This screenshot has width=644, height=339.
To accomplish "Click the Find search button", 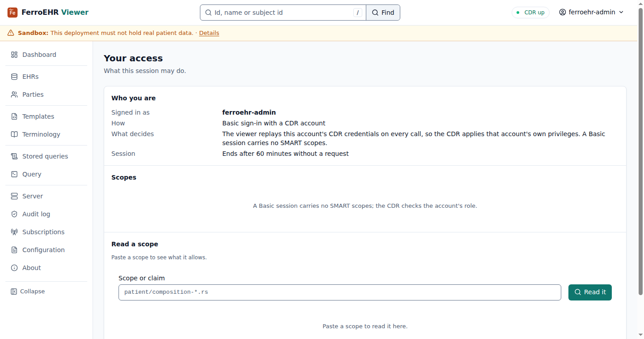I will point(383,13).
